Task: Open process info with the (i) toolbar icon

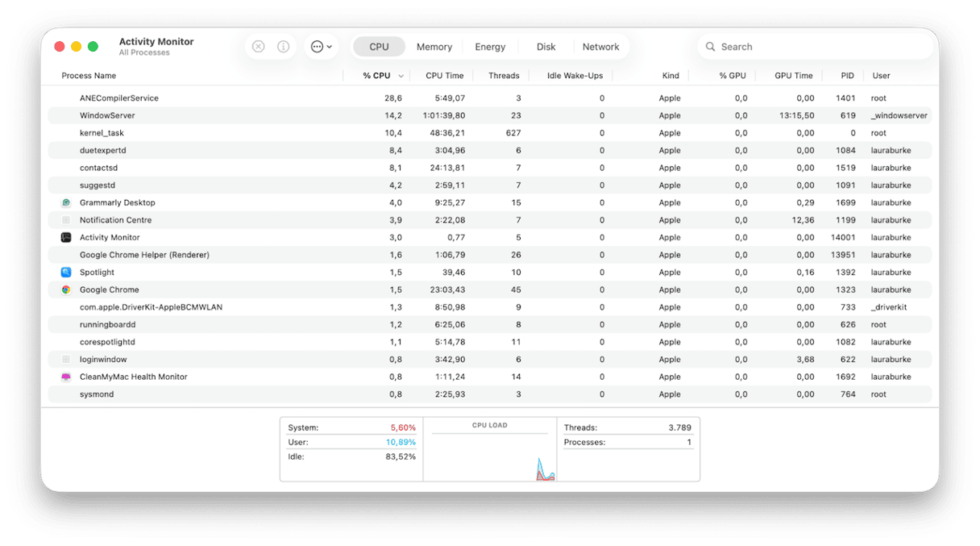Action: (283, 46)
